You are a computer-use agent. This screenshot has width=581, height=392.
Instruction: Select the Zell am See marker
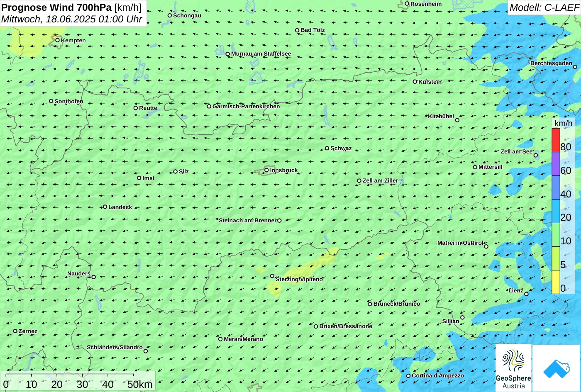coord(536,156)
